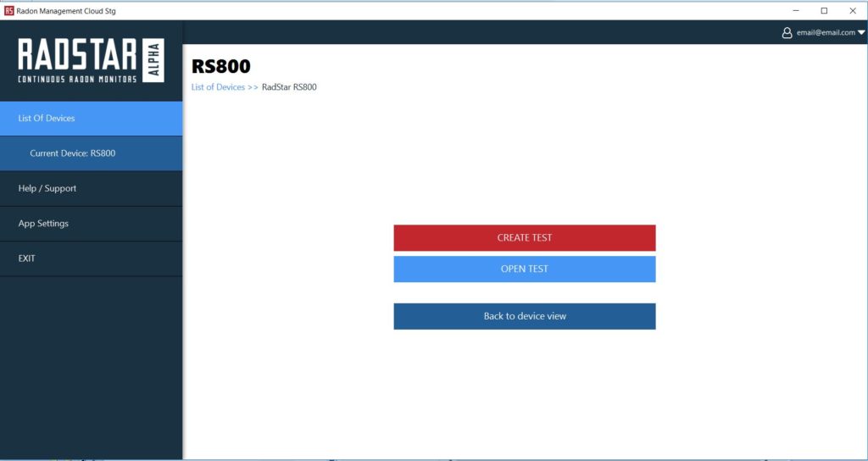Screen dimensions: 868x461
Task: Go back to device view
Action: click(x=524, y=316)
